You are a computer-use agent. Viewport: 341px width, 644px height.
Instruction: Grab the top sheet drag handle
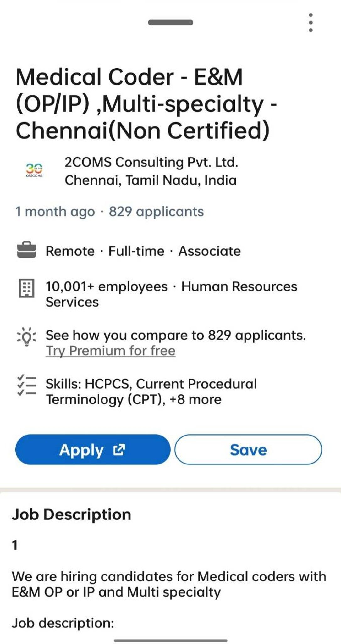171,22
